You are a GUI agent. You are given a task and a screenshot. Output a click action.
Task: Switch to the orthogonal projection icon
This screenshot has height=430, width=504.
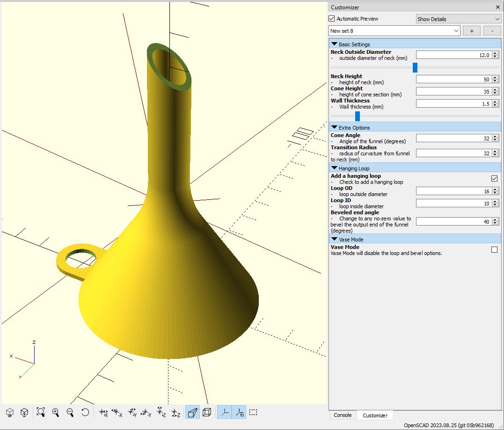[x=207, y=412]
